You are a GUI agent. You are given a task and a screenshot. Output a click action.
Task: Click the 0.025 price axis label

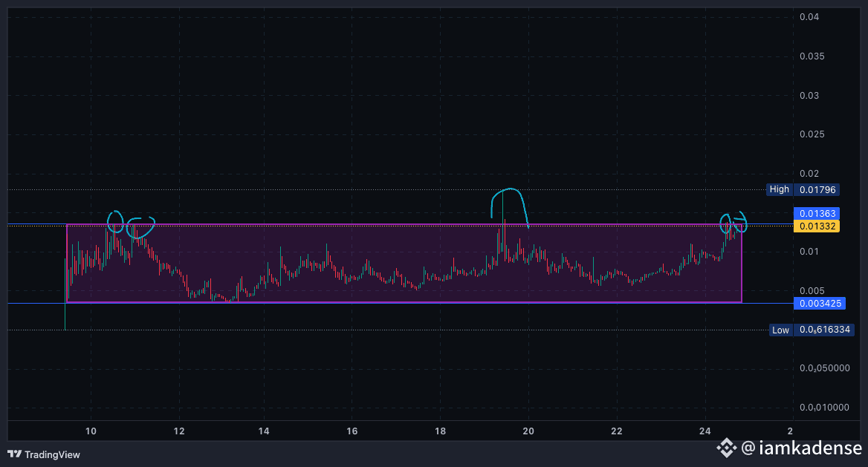[x=812, y=134]
